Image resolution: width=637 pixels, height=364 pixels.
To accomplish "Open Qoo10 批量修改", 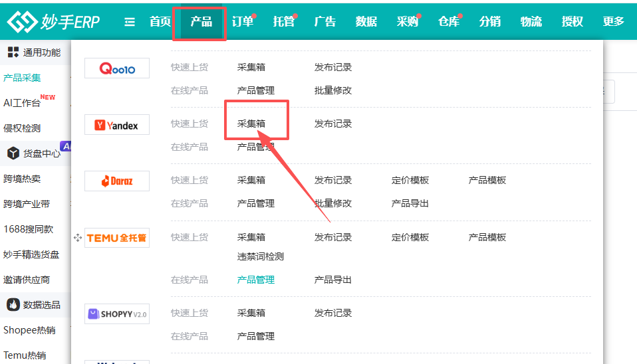I will tap(333, 90).
